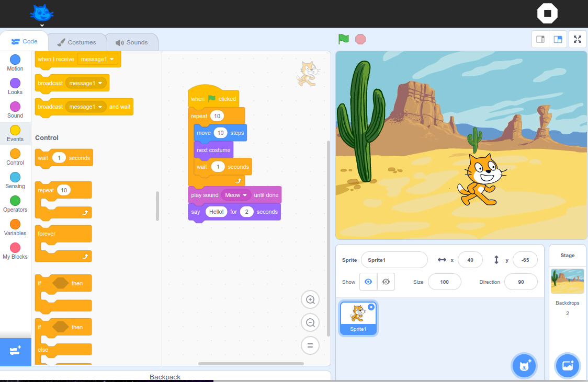
Task: Start the project with the green flag
Action: 344,39
